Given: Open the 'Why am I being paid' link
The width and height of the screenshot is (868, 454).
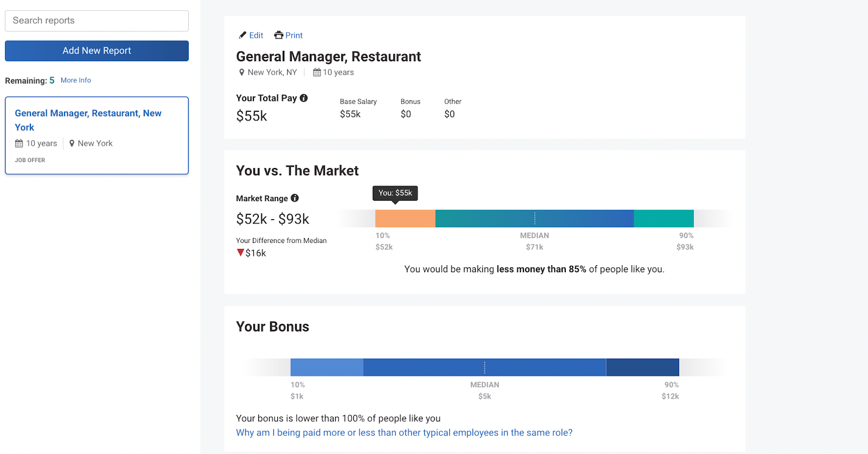Looking at the screenshot, I should (x=404, y=432).
